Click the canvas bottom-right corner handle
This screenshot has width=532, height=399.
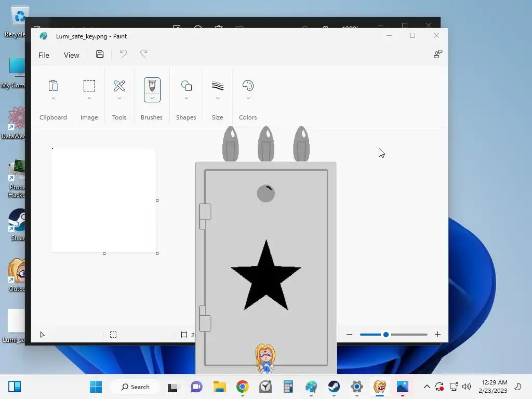coord(157,253)
